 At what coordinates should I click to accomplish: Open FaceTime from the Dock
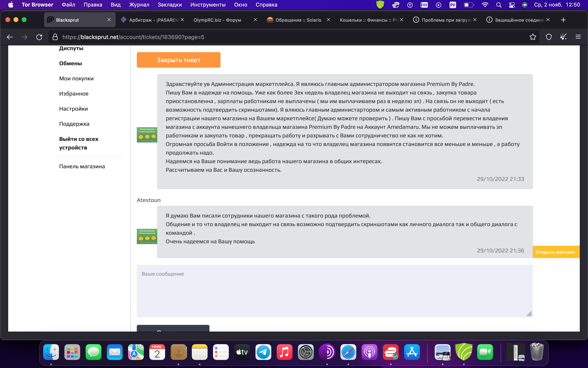pos(485,352)
